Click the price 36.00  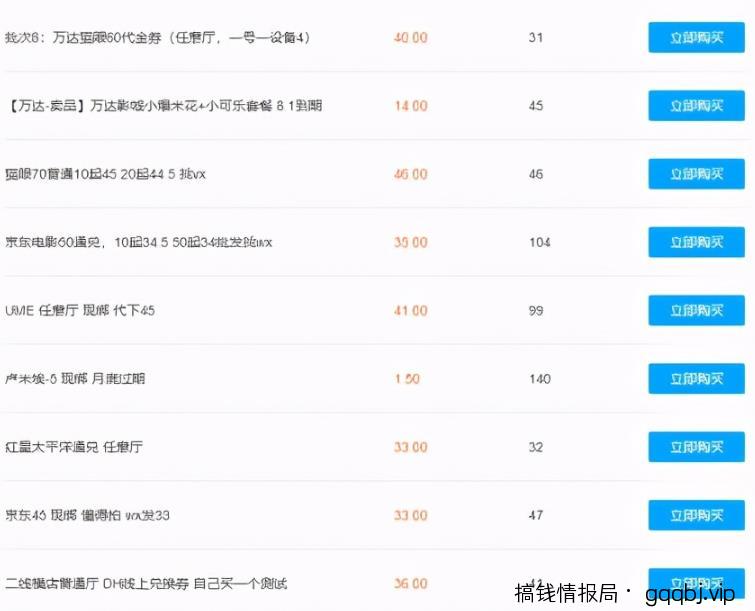[x=411, y=584]
